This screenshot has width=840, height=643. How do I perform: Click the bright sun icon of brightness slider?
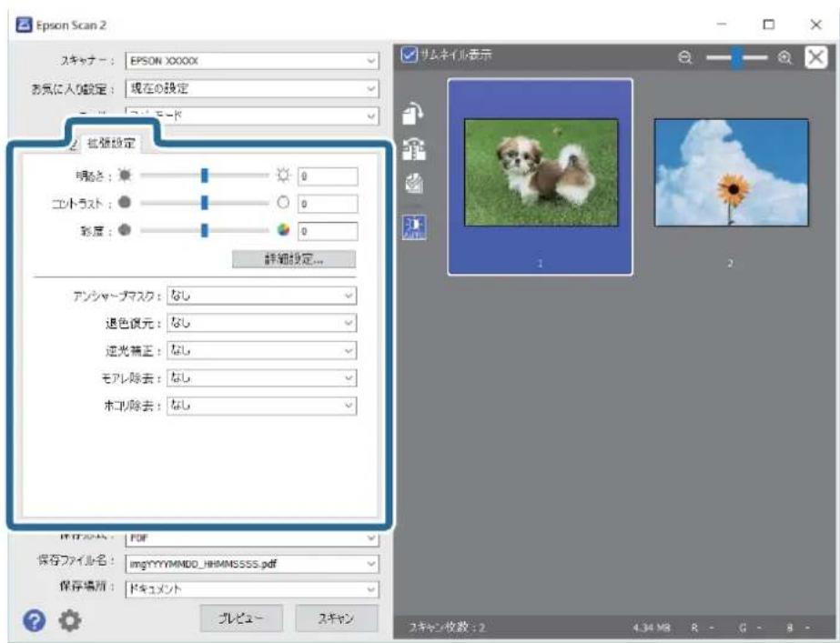point(283,175)
